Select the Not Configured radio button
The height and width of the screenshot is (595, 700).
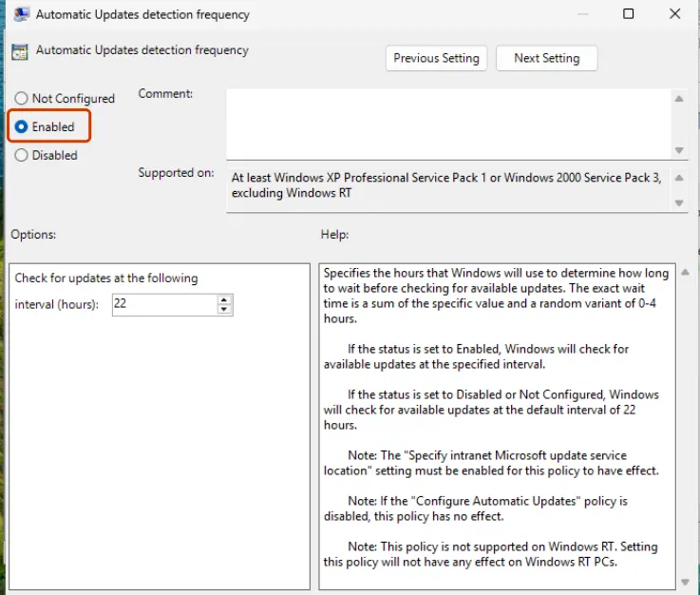tap(65, 98)
